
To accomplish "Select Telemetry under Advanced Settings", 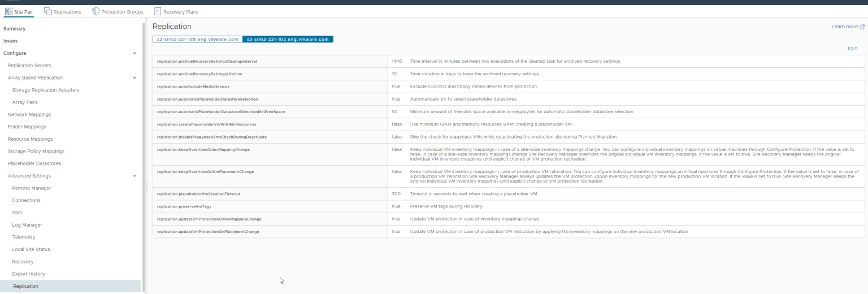I will click(x=24, y=237).
